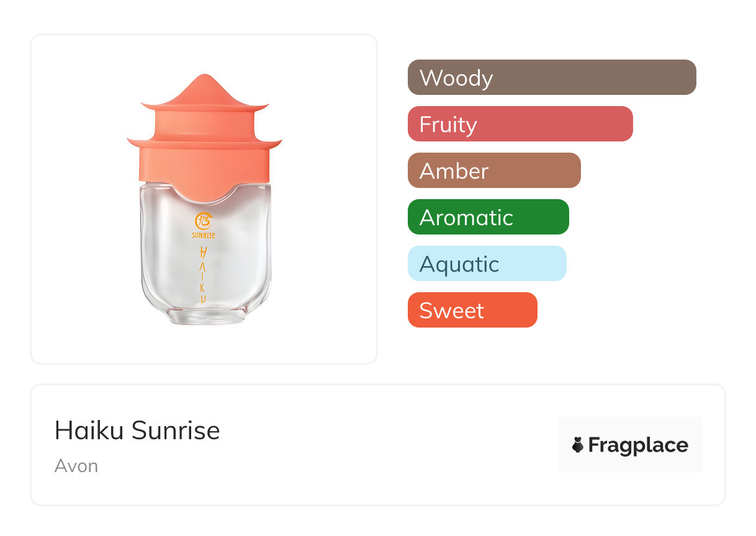The width and height of the screenshot is (756, 536).
Task: Select the orange Sweet accord bar
Action: pos(472,310)
